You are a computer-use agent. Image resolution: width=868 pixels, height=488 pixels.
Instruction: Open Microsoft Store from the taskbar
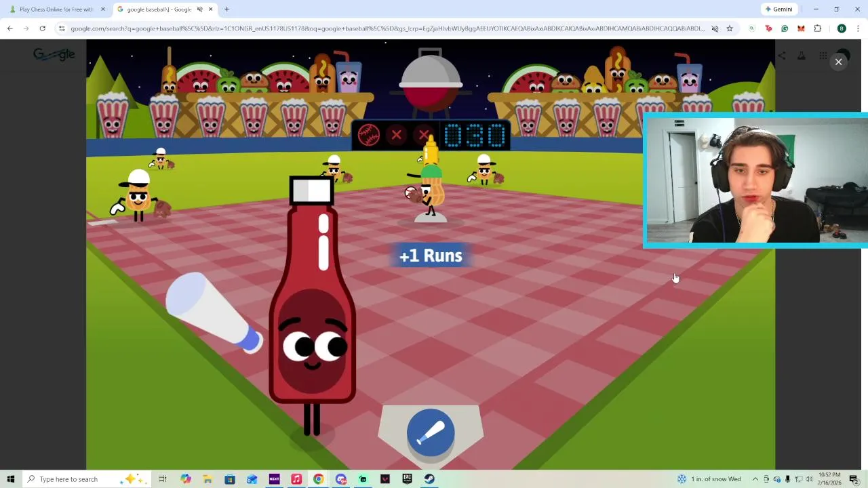[x=230, y=479]
